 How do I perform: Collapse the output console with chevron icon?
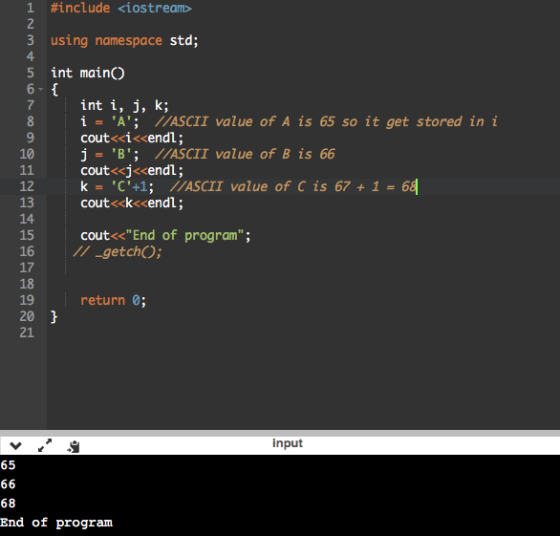click(16, 445)
